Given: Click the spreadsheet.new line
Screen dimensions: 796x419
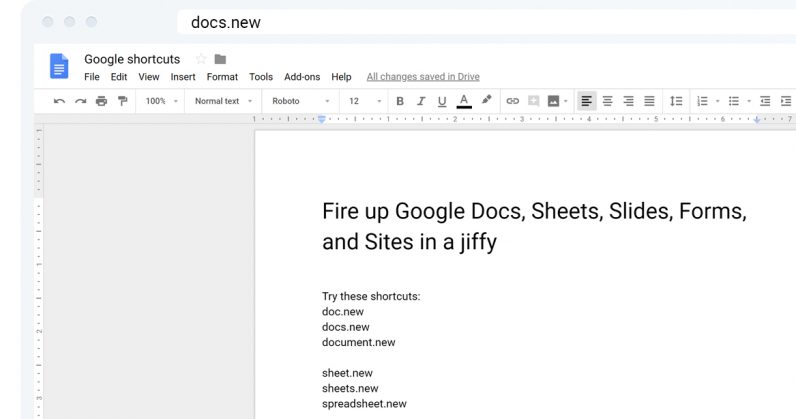Looking at the screenshot, I should [364, 404].
